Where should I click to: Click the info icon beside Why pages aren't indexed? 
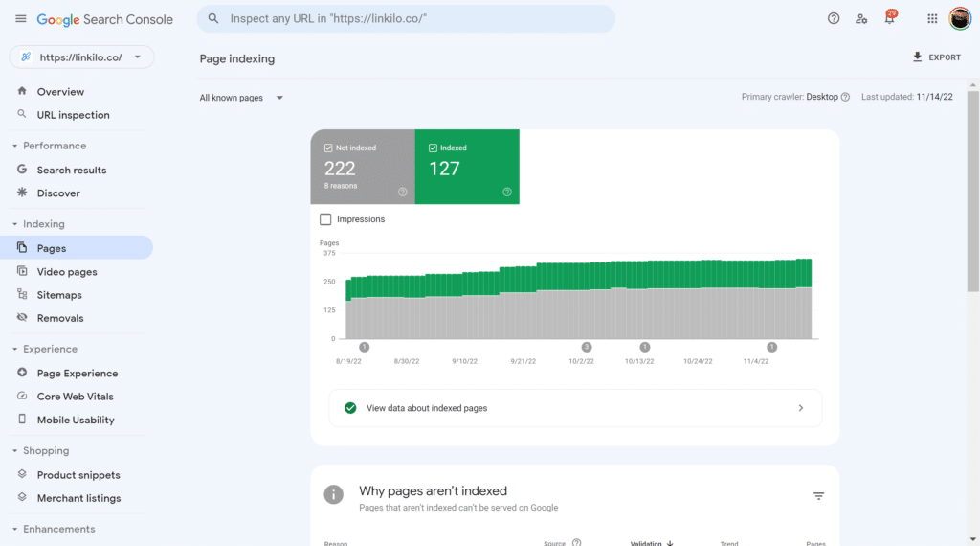click(333, 494)
